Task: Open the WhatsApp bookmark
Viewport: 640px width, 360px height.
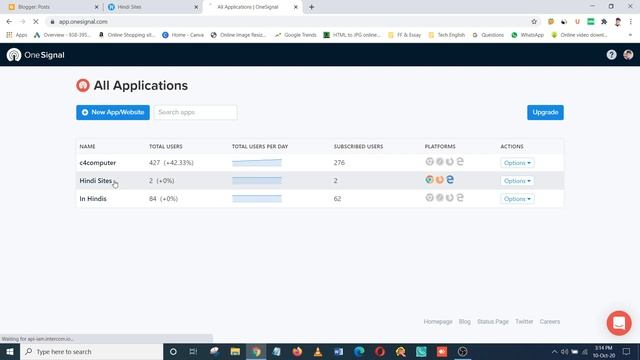Action: 527,35
